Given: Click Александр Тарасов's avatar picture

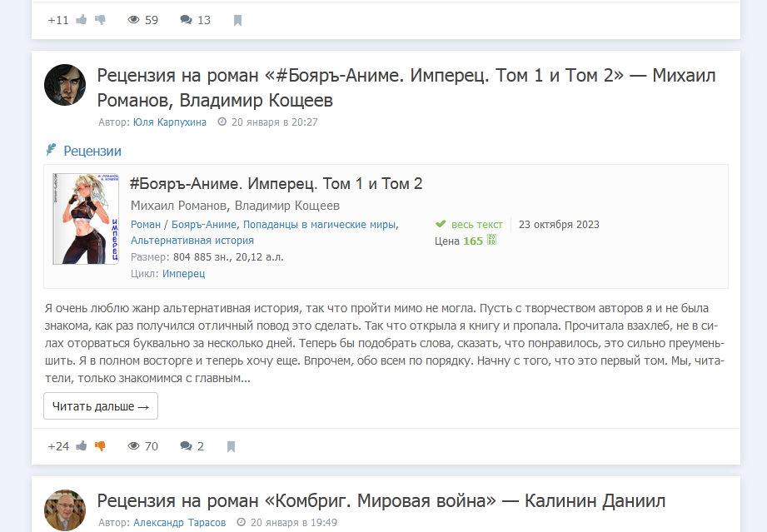Looking at the screenshot, I should (x=65, y=510).
